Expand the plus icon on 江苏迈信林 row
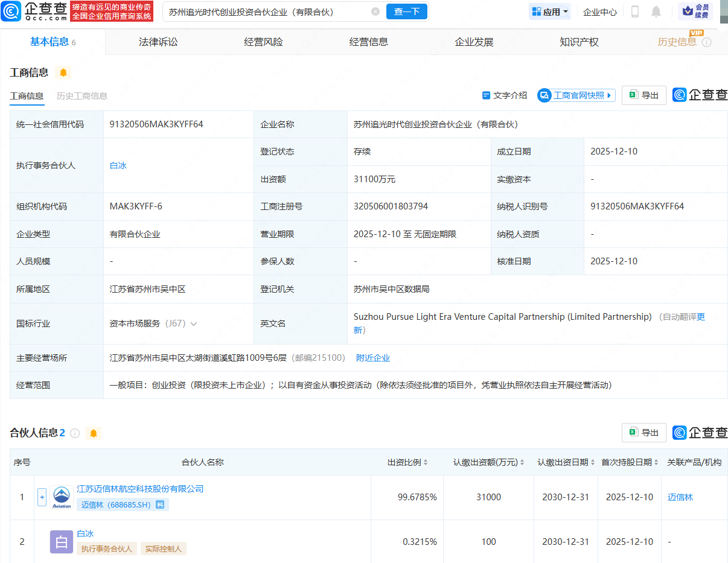Image resolution: width=728 pixels, height=563 pixels. (42, 497)
